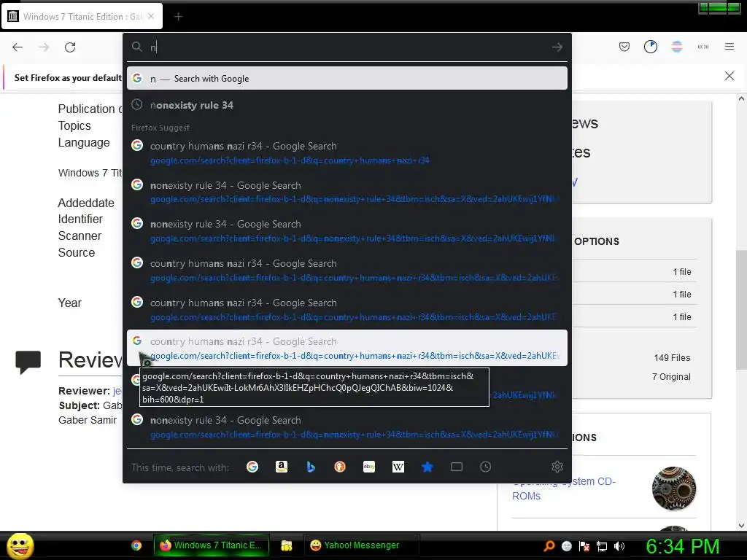Search this time with Wikipedia

pos(398,467)
